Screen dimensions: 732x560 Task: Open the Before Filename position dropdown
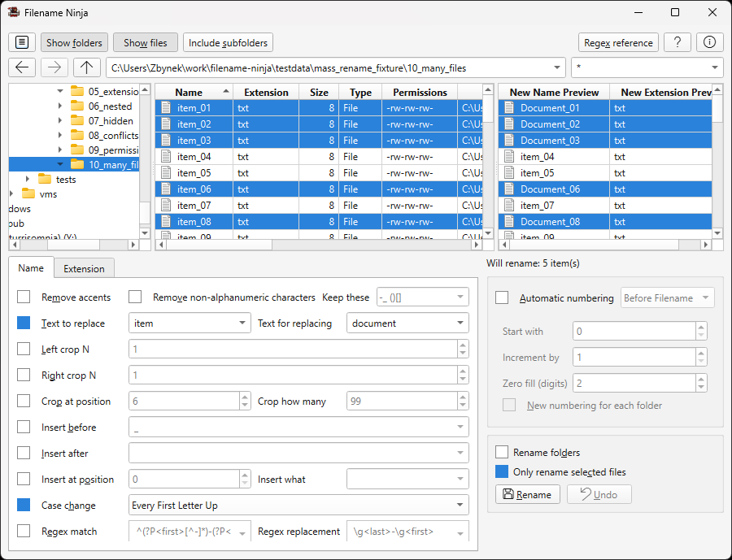pos(667,297)
